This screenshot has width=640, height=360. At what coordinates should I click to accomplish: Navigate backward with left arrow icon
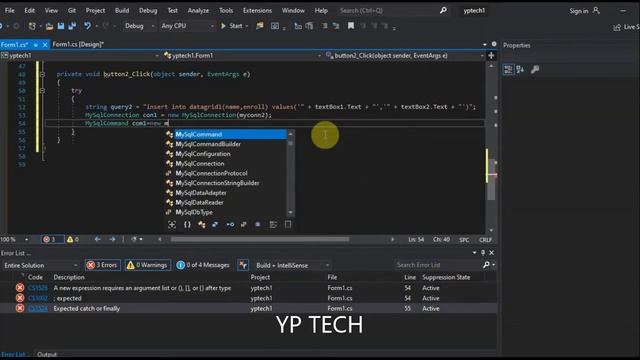(97, 240)
